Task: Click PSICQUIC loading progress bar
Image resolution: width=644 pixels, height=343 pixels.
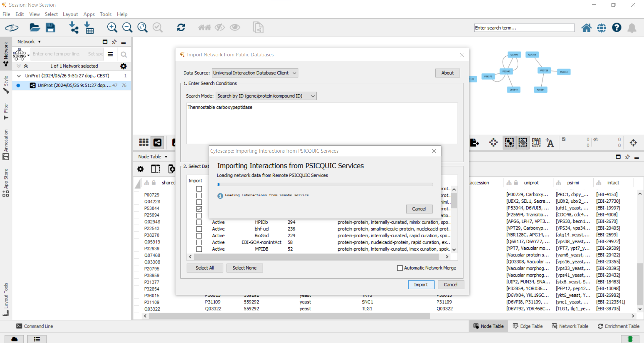Action: pos(325,185)
